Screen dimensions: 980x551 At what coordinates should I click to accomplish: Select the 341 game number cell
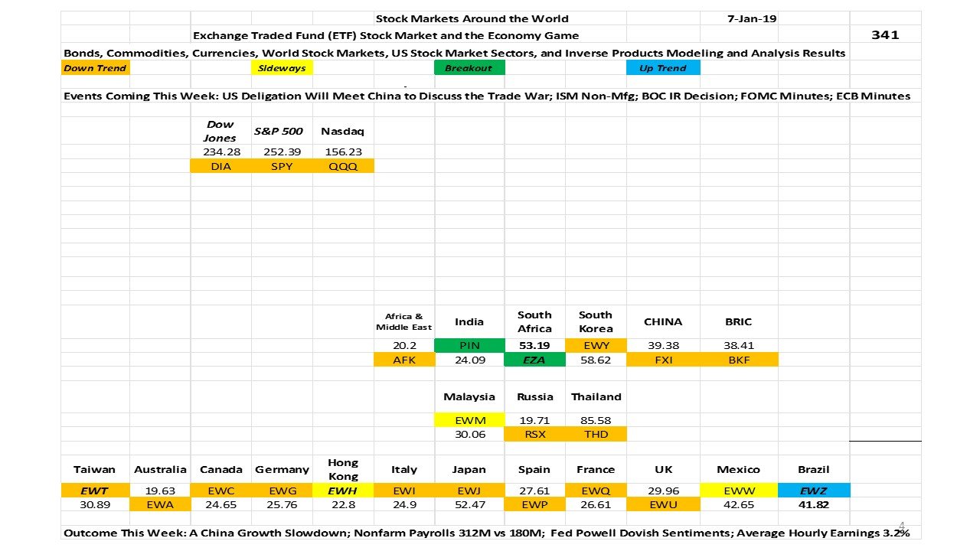tap(886, 34)
